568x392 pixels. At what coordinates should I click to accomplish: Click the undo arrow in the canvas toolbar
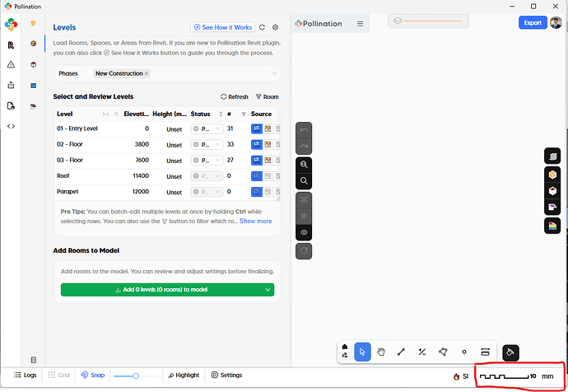pos(304,129)
